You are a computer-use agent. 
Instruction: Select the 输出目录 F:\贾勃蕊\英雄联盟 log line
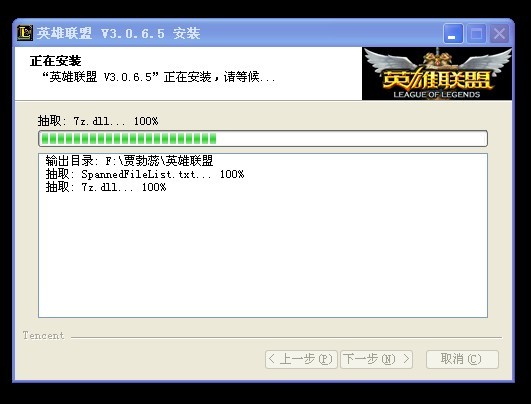click(x=129, y=161)
